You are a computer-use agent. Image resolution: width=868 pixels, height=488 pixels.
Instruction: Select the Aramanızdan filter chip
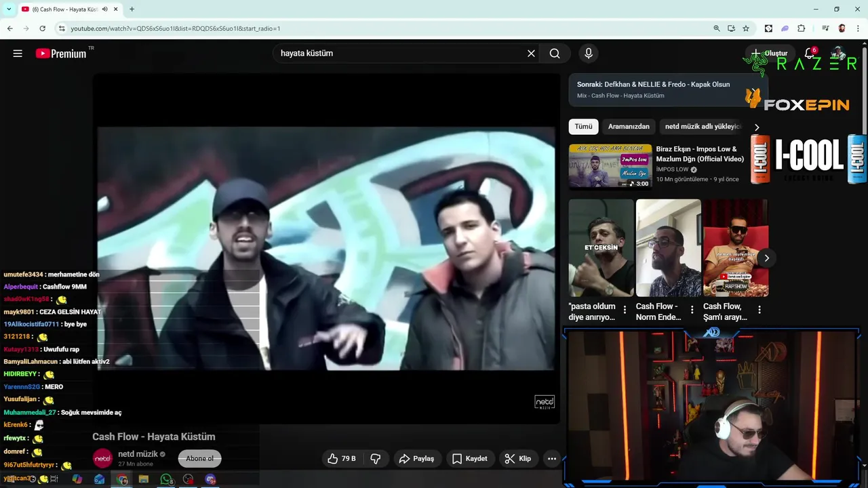629,127
